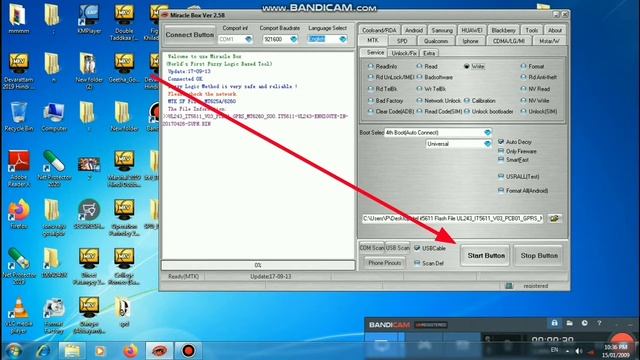Select the New folder (2) desktop folder

[x=89, y=70]
